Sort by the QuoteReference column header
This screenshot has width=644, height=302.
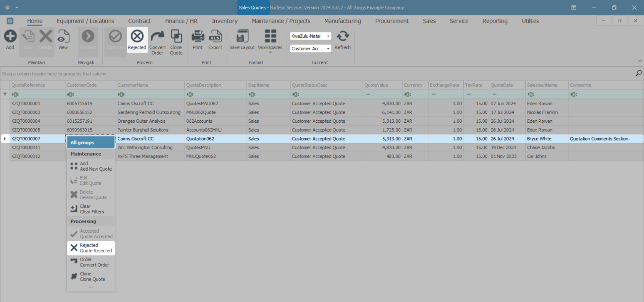pos(38,85)
